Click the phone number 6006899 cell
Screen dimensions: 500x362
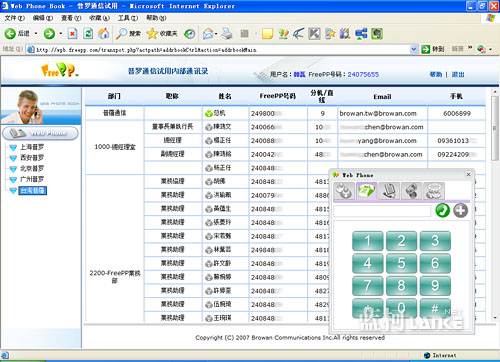pos(457,113)
